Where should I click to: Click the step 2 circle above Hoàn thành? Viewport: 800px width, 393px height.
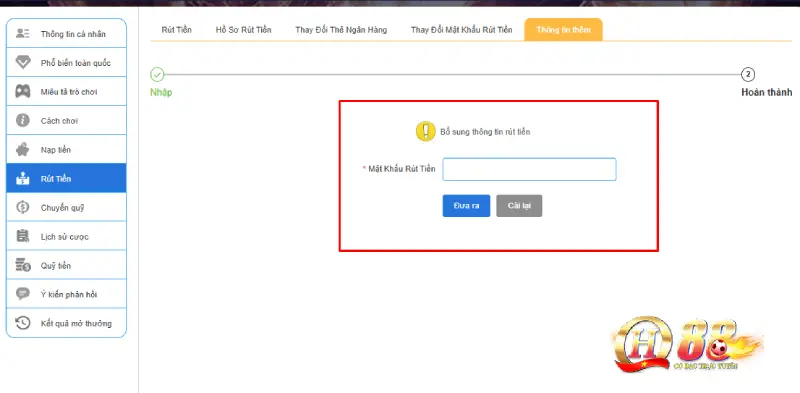(748, 75)
